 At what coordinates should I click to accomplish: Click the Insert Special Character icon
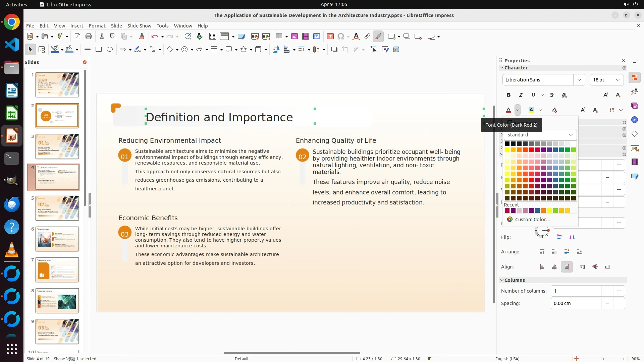click(341, 37)
